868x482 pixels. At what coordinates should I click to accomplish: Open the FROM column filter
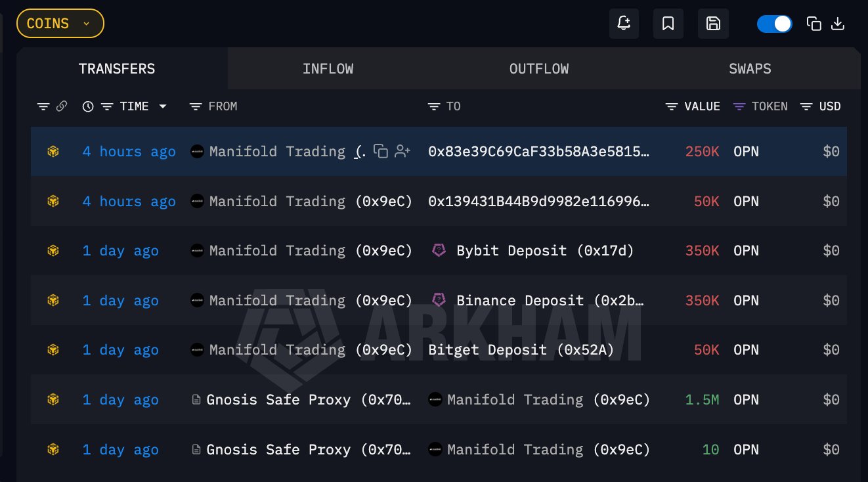coord(196,106)
